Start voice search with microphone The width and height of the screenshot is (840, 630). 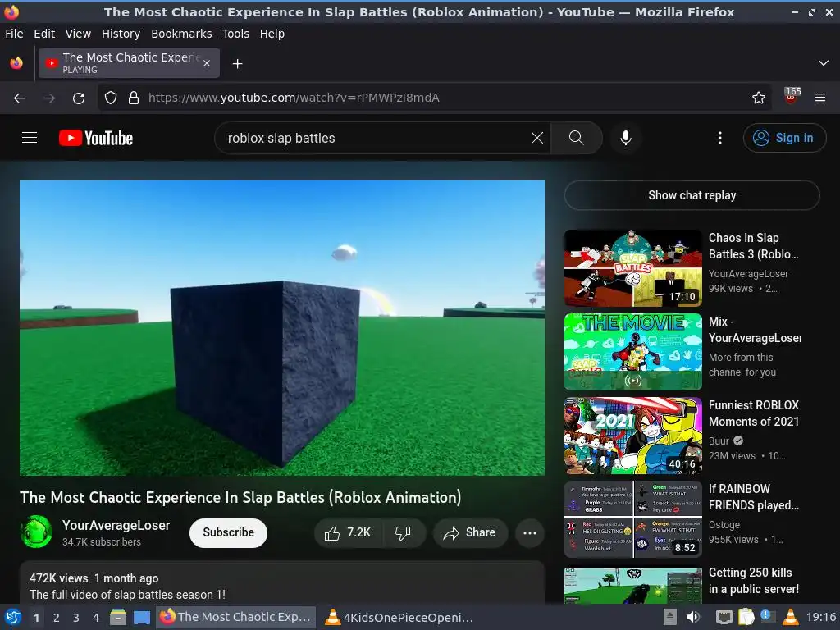click(x=625, y=138)
